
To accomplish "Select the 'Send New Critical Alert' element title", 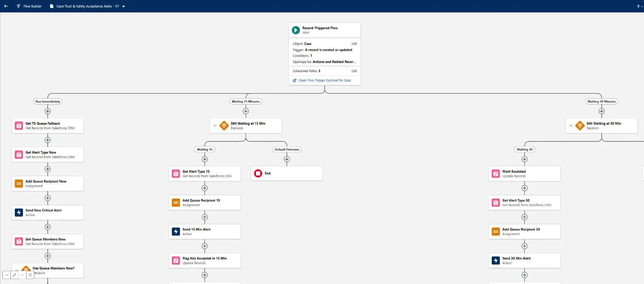I will tap(43, 210).
